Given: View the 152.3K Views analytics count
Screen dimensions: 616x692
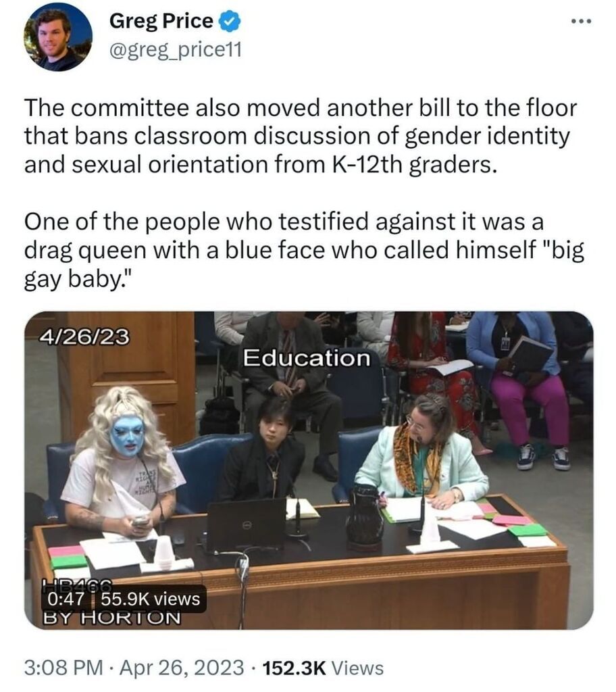Looking at the screenshot, I should (x=323, y=667).
